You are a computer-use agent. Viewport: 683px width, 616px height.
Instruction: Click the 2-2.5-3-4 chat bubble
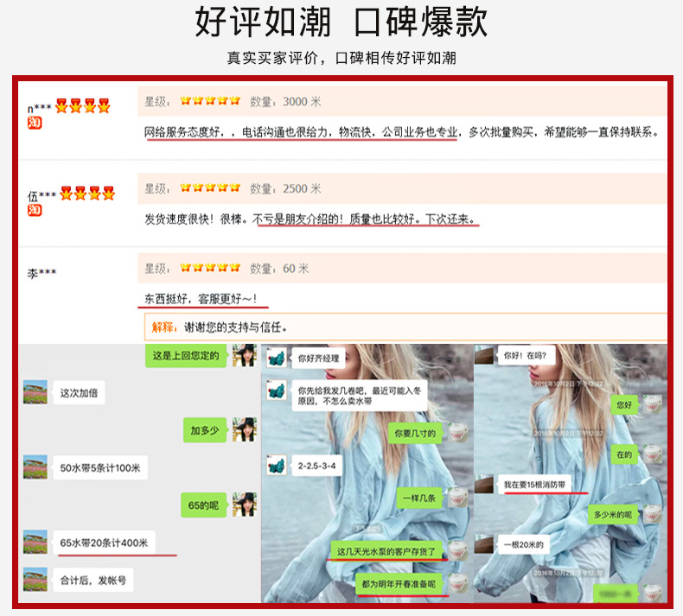pos(316,466)
